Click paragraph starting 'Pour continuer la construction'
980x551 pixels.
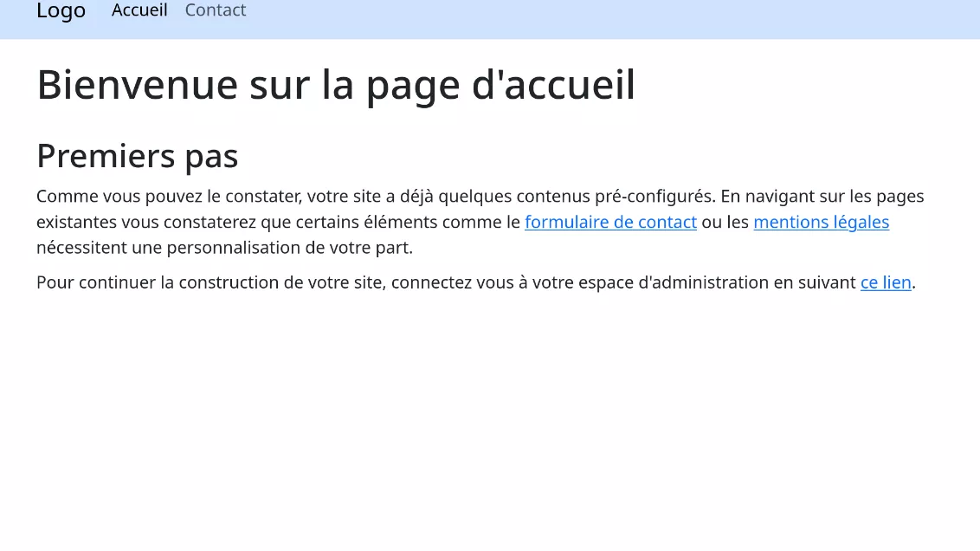pos(476,282)
